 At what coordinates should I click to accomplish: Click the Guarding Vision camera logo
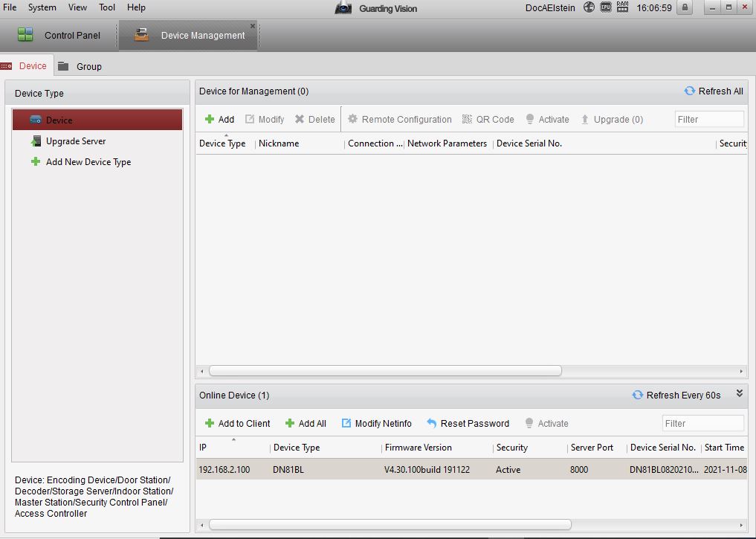(x=343, y=7)
